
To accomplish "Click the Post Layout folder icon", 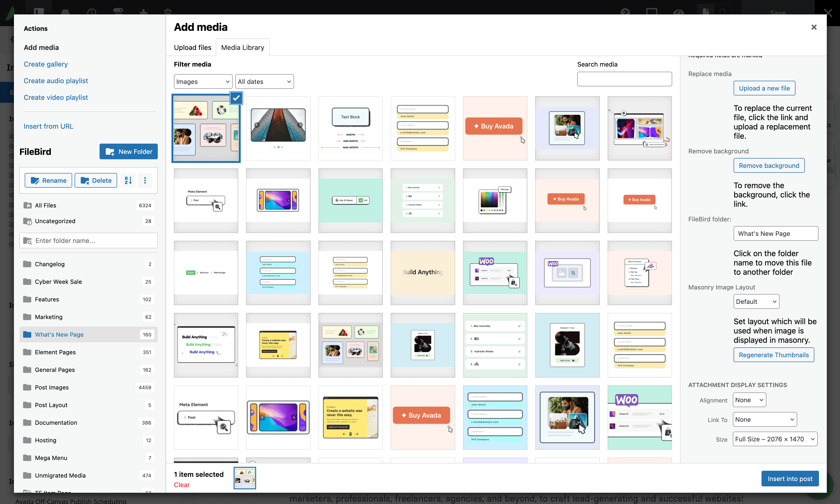I will [27, 405].
